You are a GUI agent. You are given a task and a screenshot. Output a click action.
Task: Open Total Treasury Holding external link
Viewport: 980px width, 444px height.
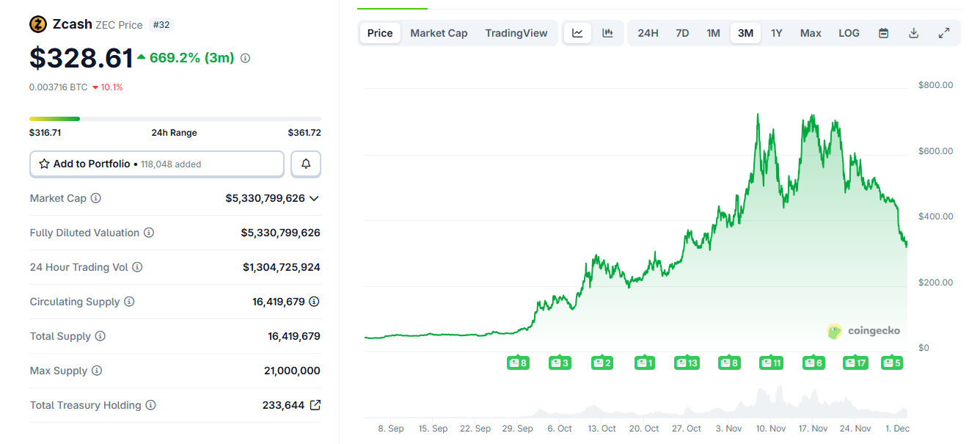tap(315, 405)
